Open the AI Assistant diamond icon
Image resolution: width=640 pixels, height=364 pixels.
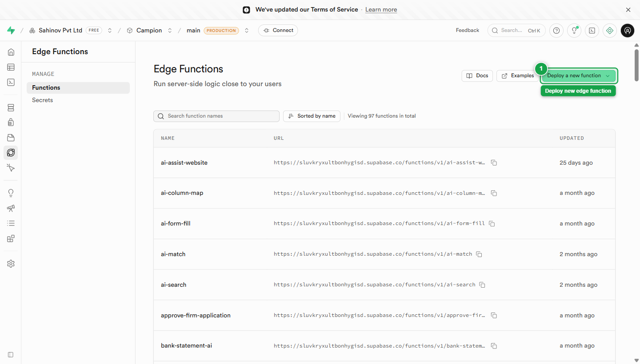(610, 31)
